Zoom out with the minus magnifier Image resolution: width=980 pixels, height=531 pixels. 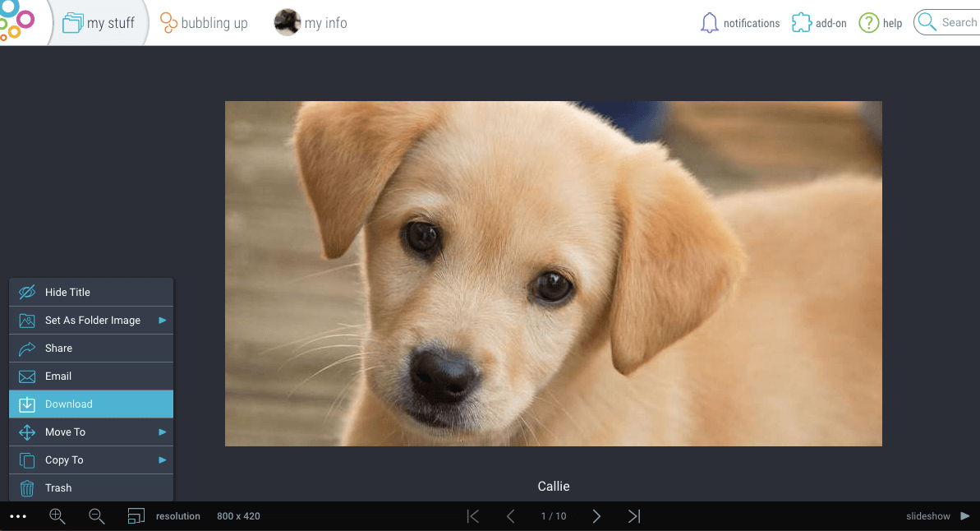tap(96, 516)
